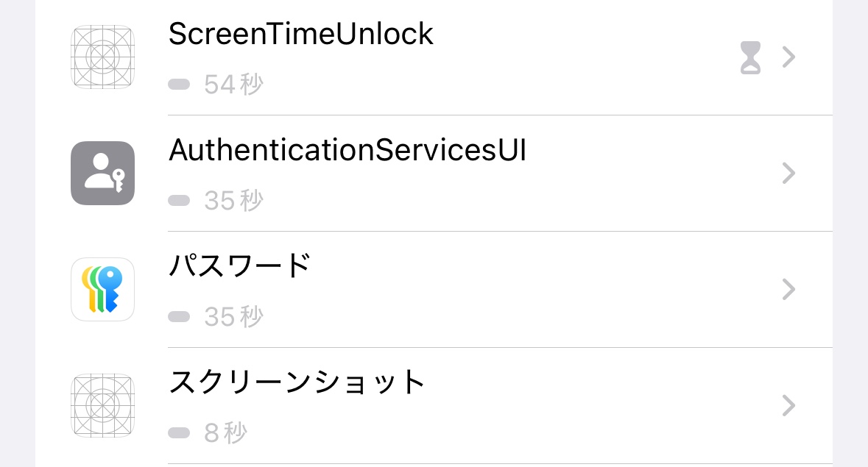Select the パスワード list entry

[240, 266]
